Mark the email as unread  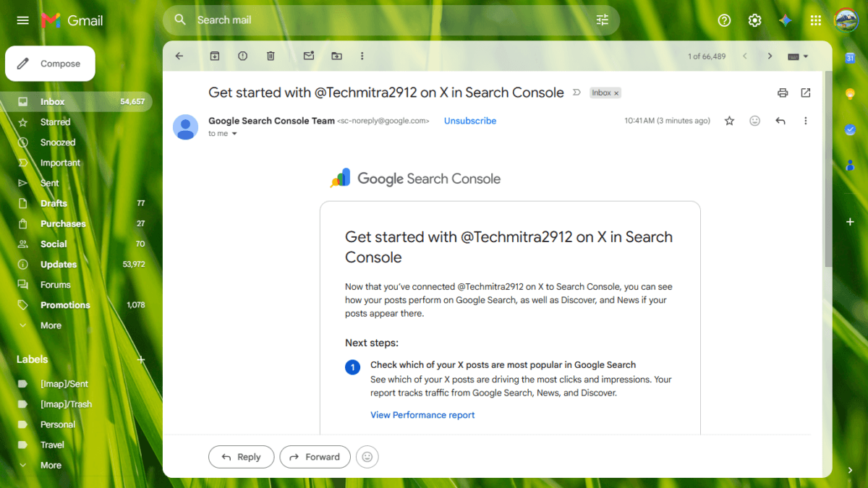click(309, 56)
